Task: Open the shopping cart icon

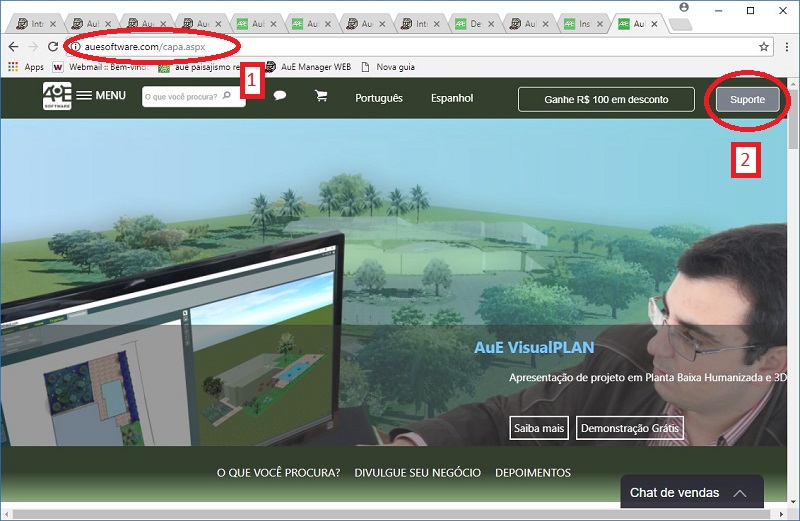Action: tap(321, 97)
